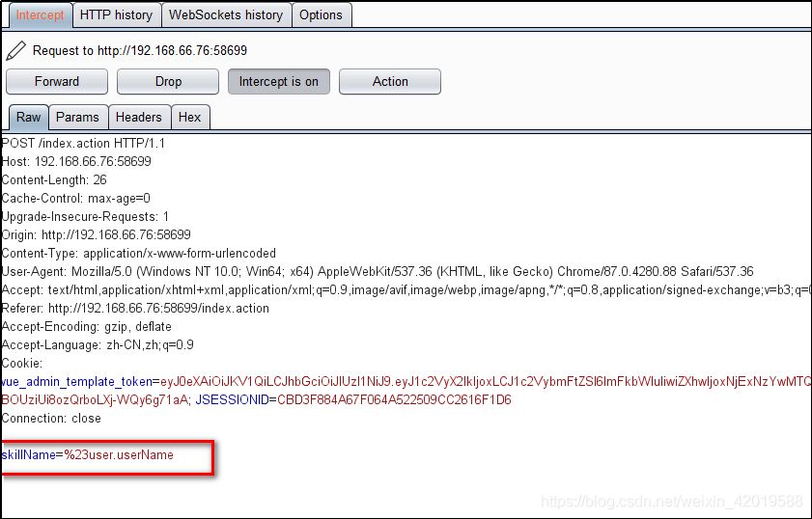Viewport: 812px width, 519px height.
Task: Click the Request to http://192.168.66.76:58699 label
Action: coord(140,51)
